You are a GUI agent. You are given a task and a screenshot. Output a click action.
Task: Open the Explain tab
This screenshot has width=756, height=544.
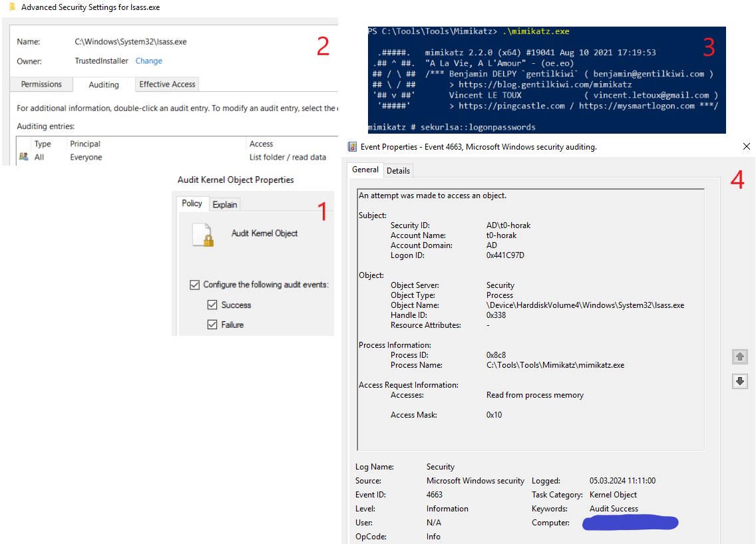click(225, 204)
